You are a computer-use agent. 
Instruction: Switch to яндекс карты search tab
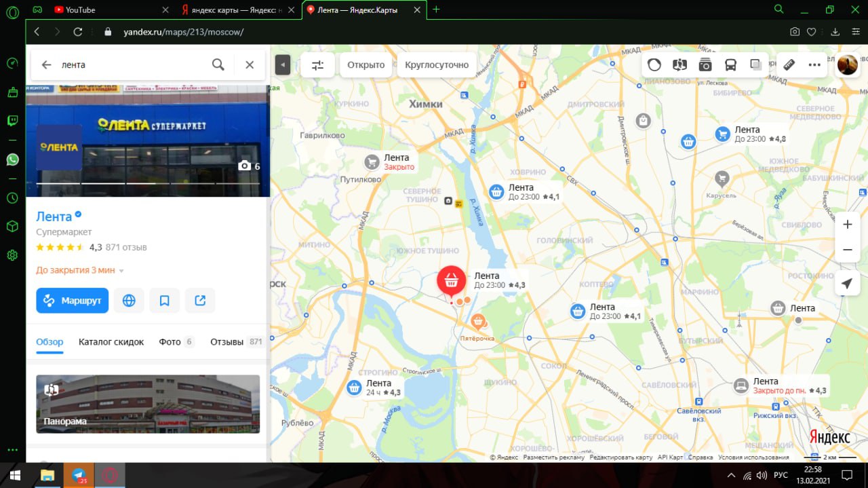point(239,10)
